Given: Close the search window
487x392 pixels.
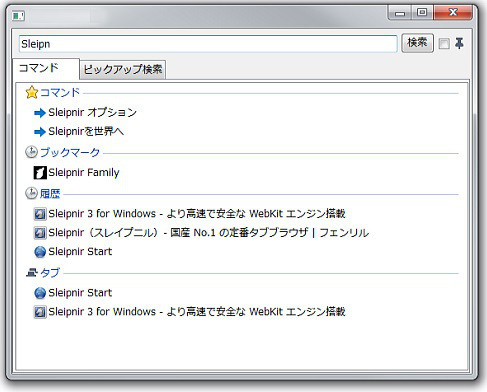Looking at the screenshot, I should pyautogui.click(x=453, y=13).
